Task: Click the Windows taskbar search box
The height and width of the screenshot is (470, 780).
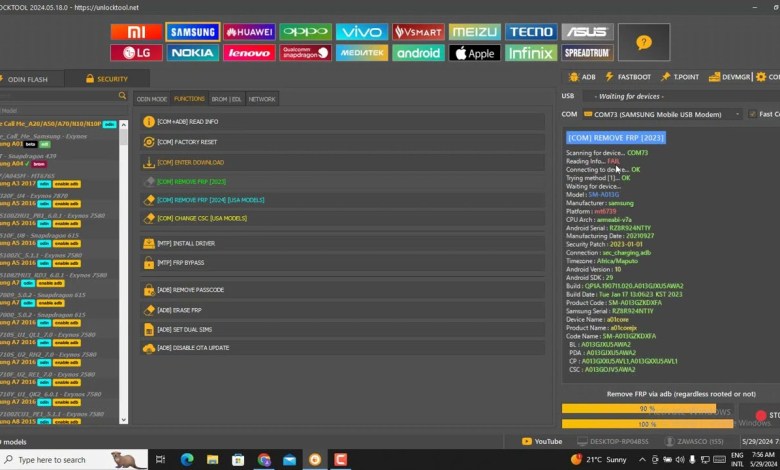Action: pyautogui.click(x=74, y=460)
